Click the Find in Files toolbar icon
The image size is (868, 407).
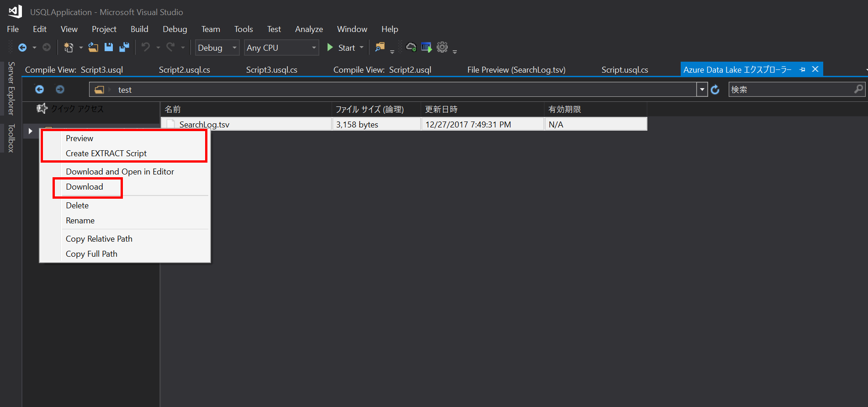(x=380, y=48)
